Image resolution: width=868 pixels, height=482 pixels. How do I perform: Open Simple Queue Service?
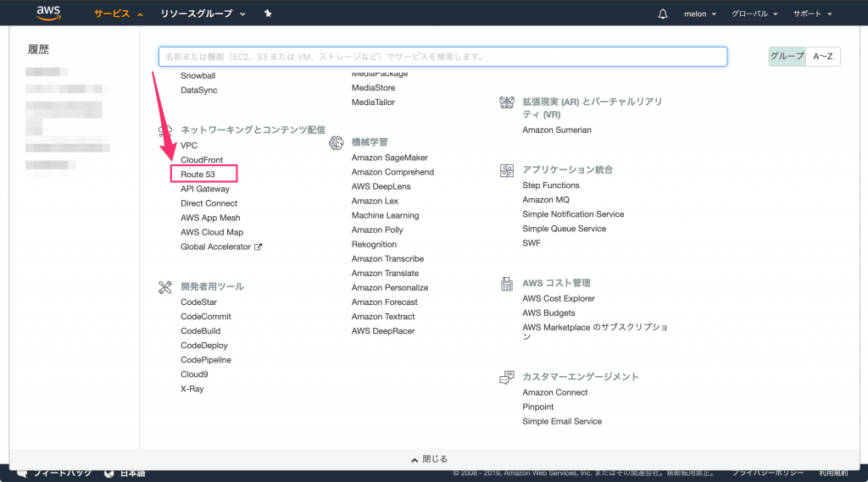[x=564, y=229]
